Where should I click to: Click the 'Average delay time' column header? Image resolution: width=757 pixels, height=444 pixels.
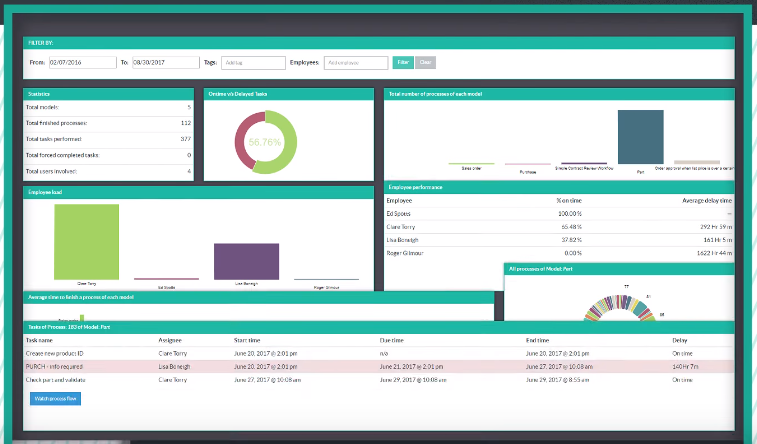point(707,201)
